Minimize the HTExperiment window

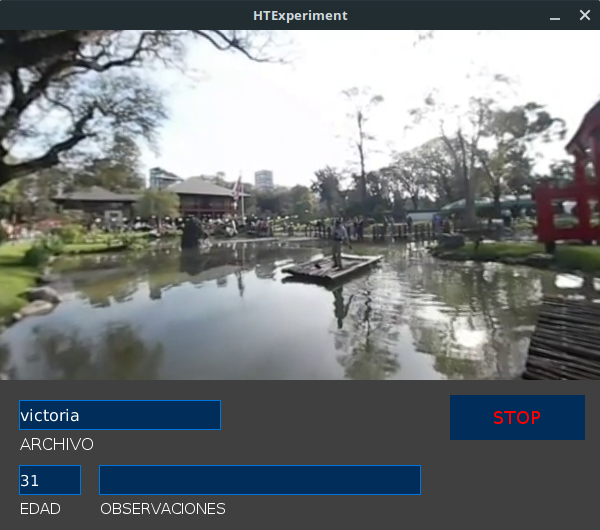point(556,16)
